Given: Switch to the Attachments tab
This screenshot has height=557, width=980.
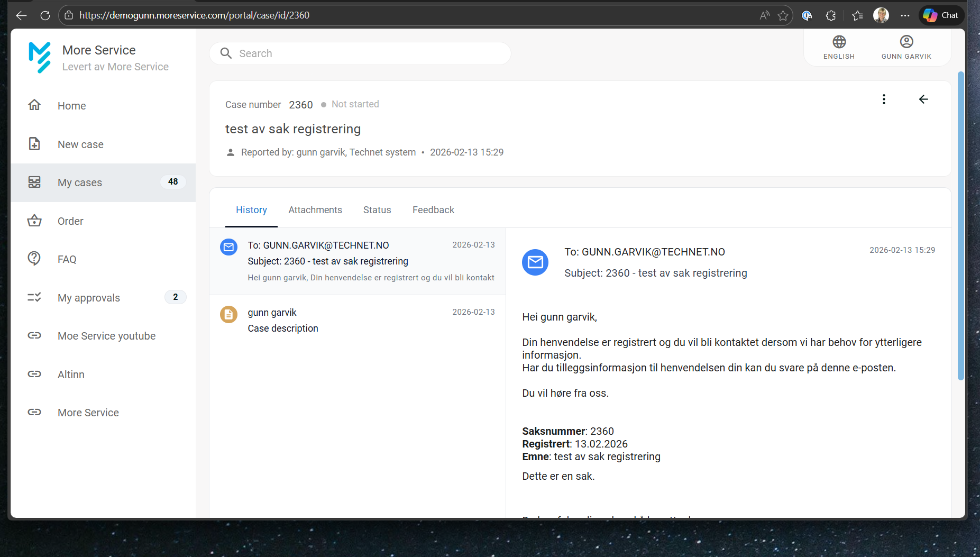Looking at the screenshot, I should click(x=315, y=210).
